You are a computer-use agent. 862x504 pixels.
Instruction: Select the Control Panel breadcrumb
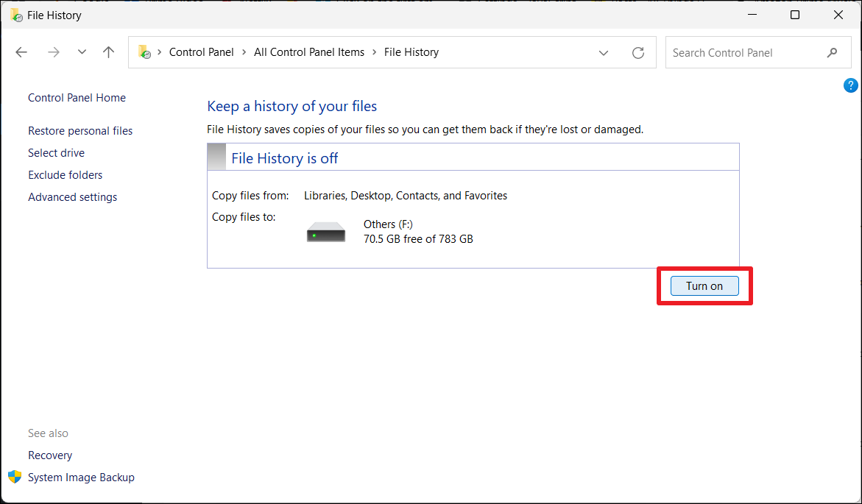point(201,52)
